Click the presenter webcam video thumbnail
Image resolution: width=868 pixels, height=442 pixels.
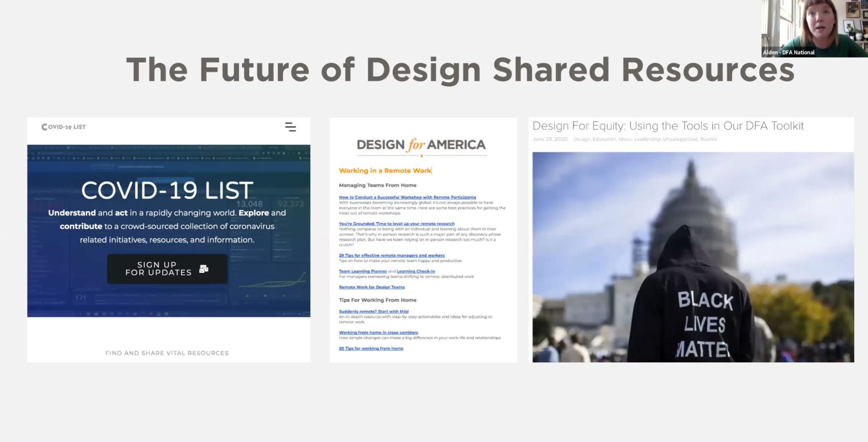[x=815, y=28]
